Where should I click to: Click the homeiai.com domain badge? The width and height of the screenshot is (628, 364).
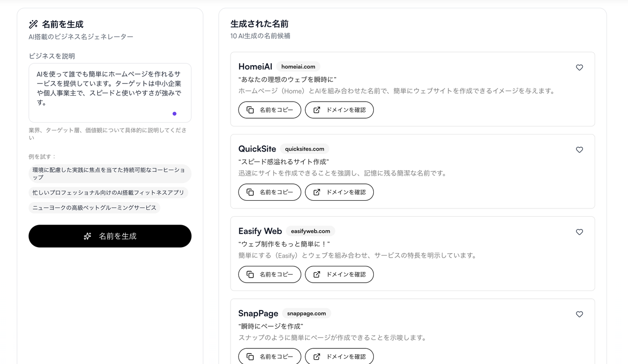298,67
